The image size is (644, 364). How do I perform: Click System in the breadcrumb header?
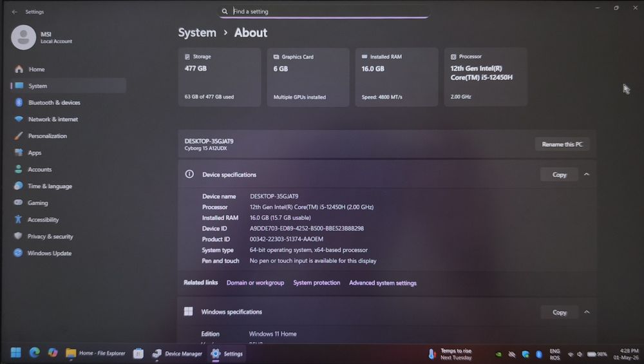[197, 33]
